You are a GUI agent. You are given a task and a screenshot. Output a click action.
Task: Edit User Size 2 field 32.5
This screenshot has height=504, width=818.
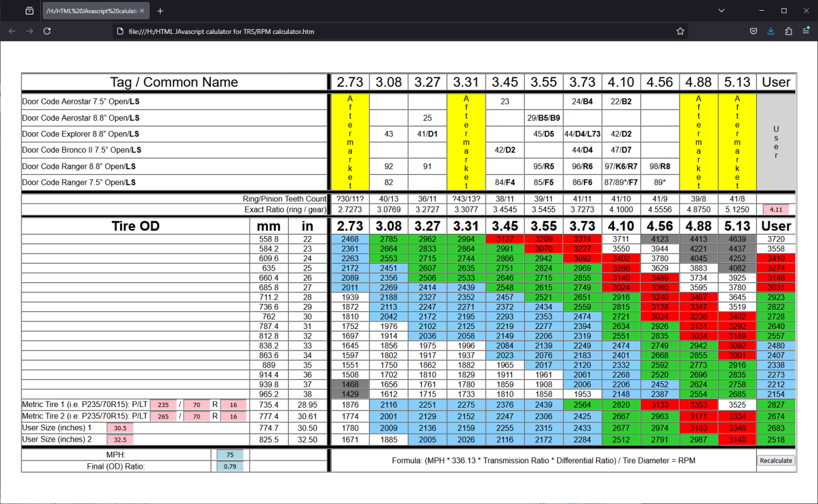(120, 440)
